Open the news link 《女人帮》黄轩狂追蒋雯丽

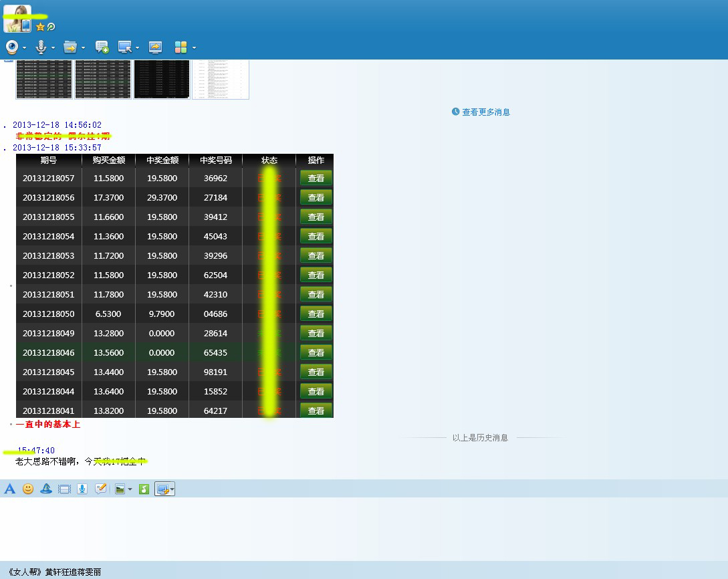(x=54, y=572)
